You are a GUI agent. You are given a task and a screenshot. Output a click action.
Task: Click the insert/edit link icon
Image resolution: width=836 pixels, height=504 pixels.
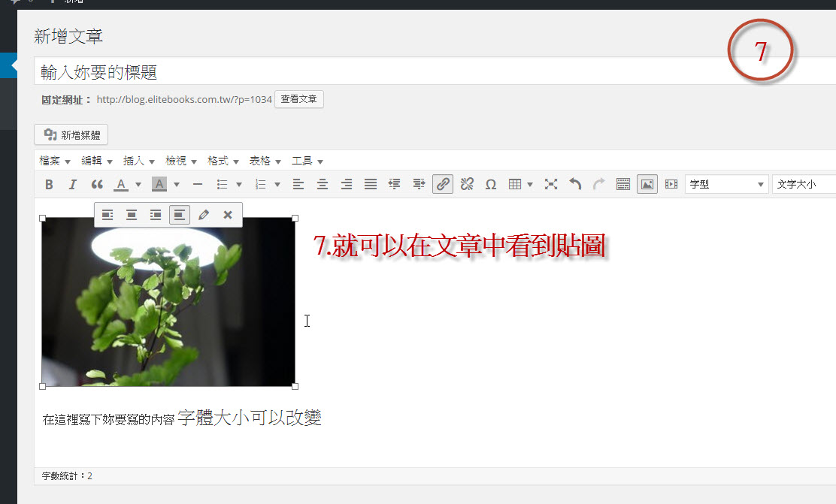click(x=443, y=184)
